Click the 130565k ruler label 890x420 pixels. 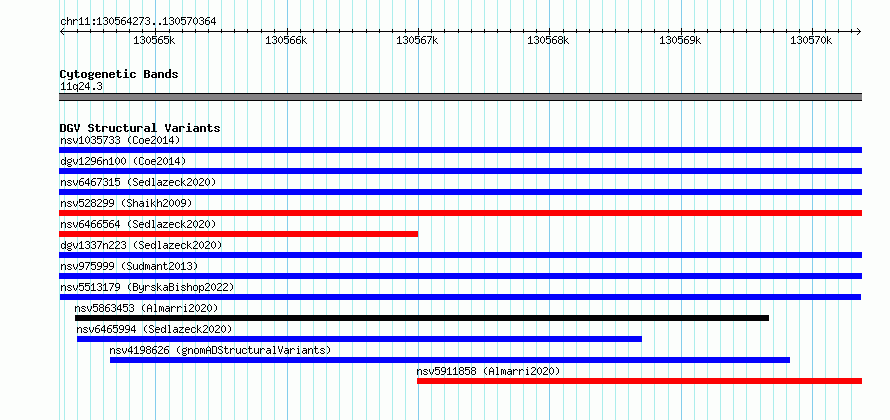pyautogui.click(x=154, y=40)
